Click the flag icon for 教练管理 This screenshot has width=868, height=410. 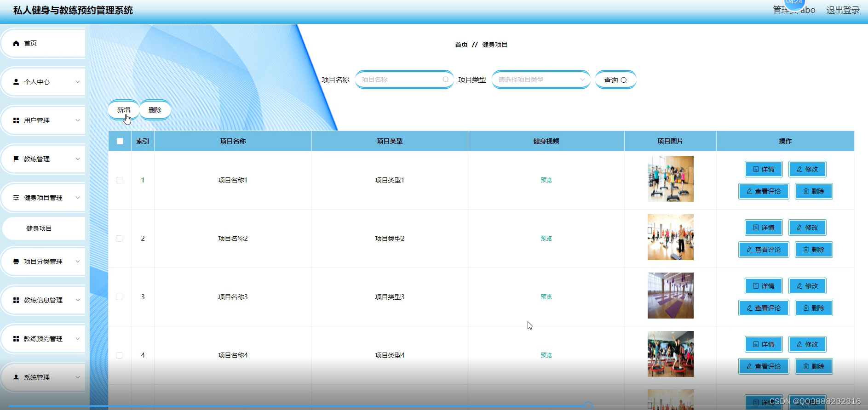pyautogui.click(x=16, y=159)
